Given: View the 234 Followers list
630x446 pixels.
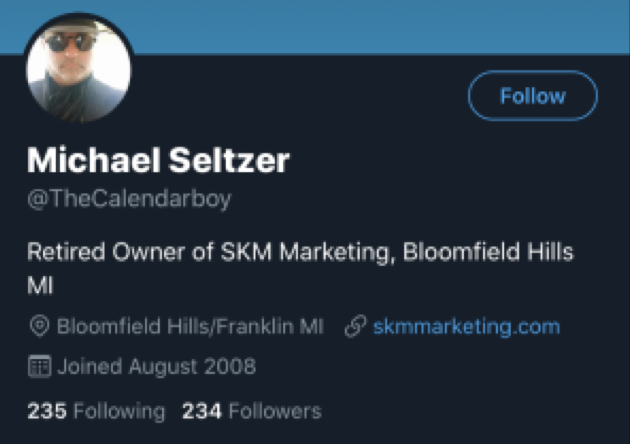Looking at the screenshot, I should tap(251, 411).
